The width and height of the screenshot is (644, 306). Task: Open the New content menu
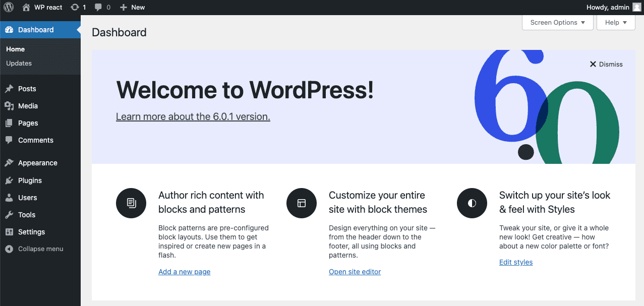[132, 7]
